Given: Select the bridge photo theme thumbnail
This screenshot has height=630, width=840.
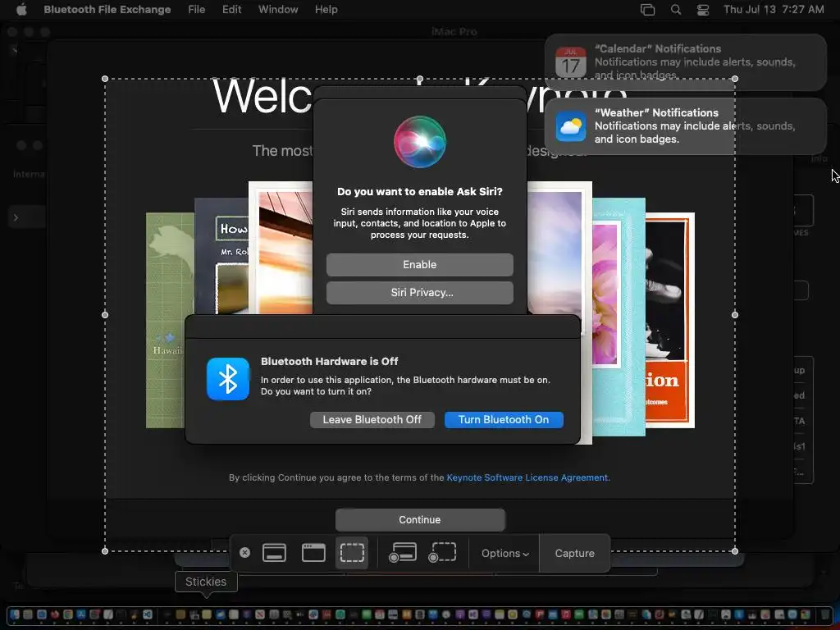Looking at the screenshot, I should pos(281,248).
